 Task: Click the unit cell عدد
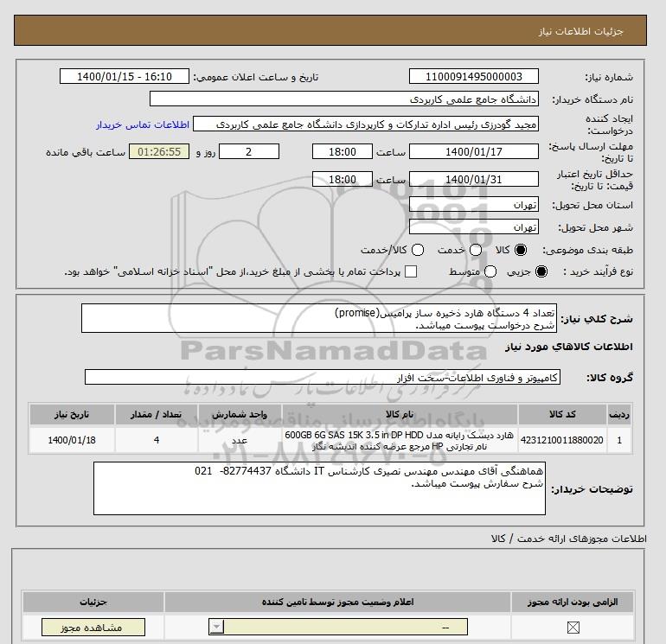(x=240, y=440)
